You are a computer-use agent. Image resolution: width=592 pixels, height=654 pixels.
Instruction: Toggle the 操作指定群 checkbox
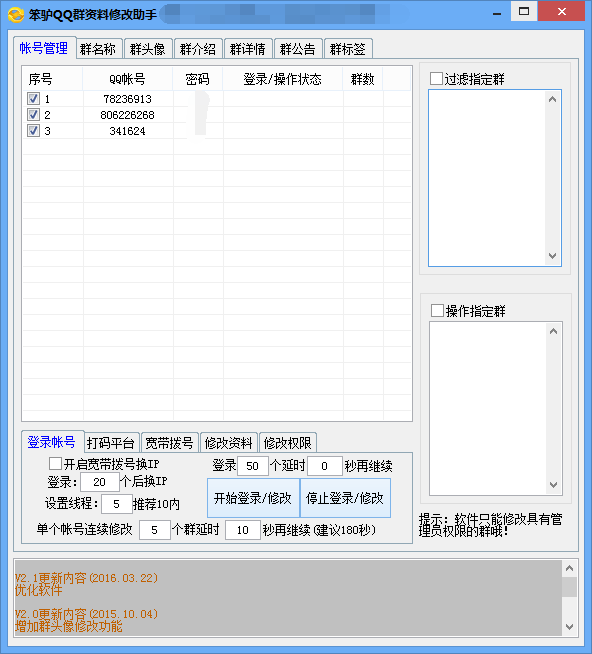(437, 310)
